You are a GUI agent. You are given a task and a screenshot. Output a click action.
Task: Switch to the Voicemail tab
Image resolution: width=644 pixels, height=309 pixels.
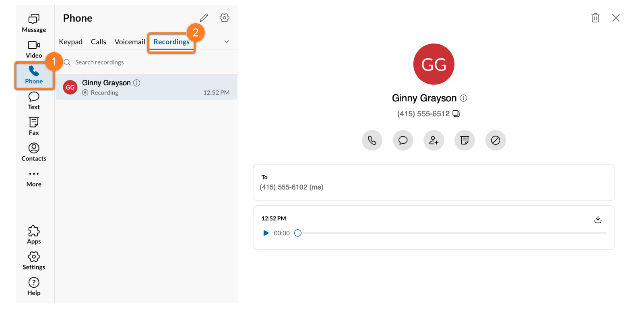pyautogui.click(x=130, y=42)
